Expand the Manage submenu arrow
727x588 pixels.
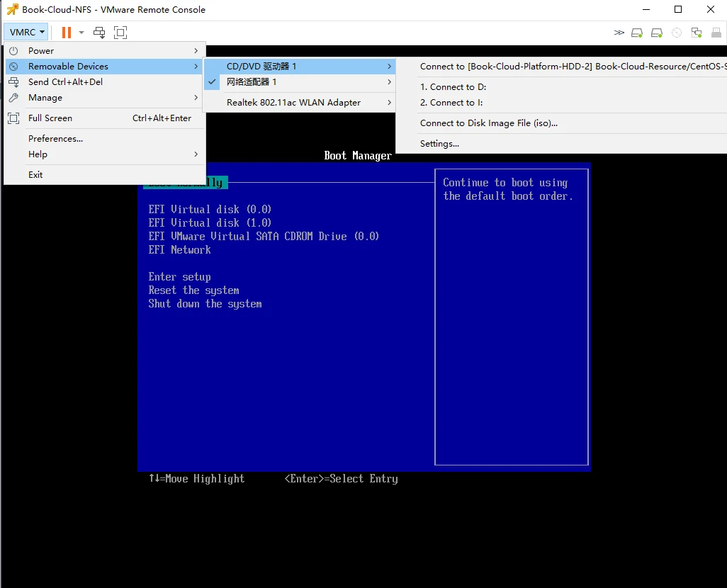tap(196, 98)
